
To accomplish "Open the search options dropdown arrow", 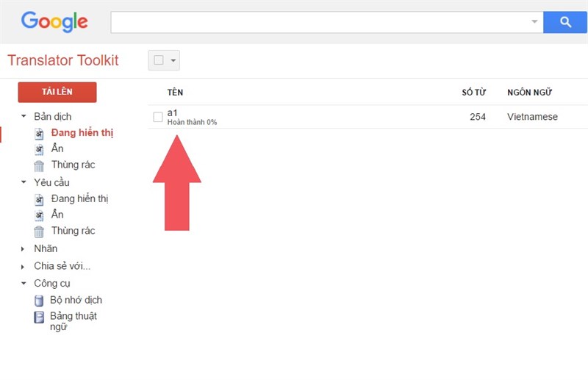I will [534, 22].
